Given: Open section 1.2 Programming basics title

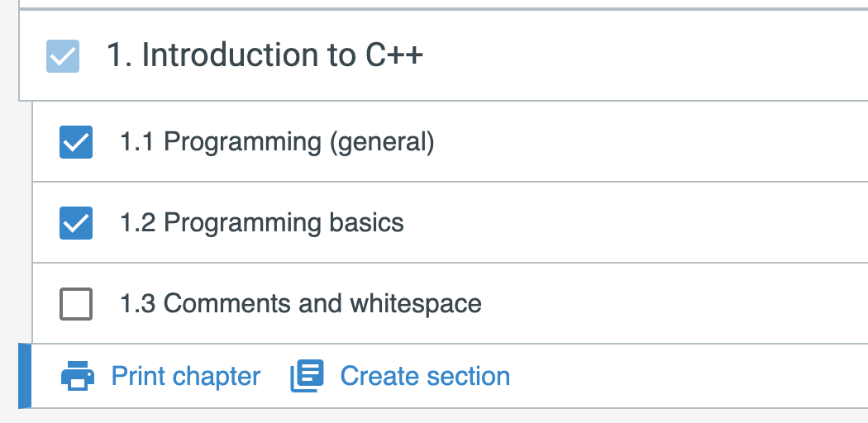Looking at the screenshot, I should pyautogui.click(x=262, y=223).
